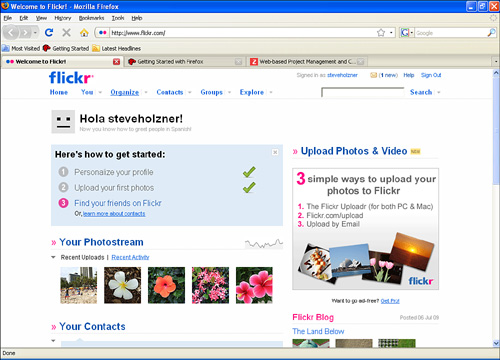Screen dimensions: 500x360
Task: Click the Google search engine icon
Action: (405, 33)
